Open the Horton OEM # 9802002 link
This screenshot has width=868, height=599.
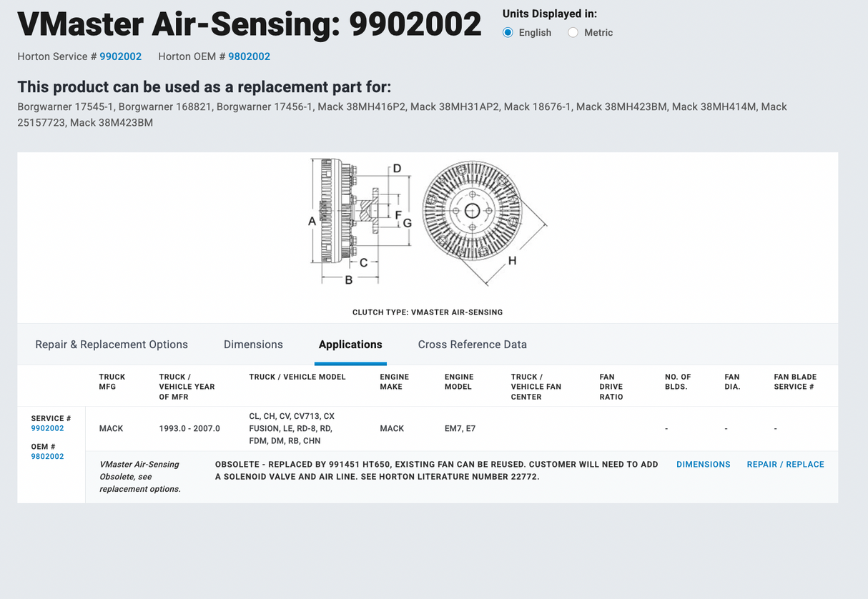pos(249,56)
